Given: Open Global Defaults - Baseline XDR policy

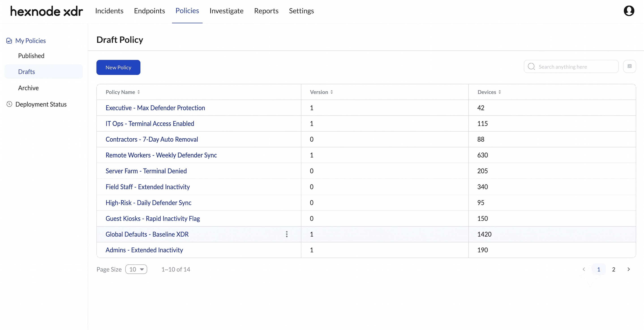Looking at the screenshot, I should coord(147,234).
